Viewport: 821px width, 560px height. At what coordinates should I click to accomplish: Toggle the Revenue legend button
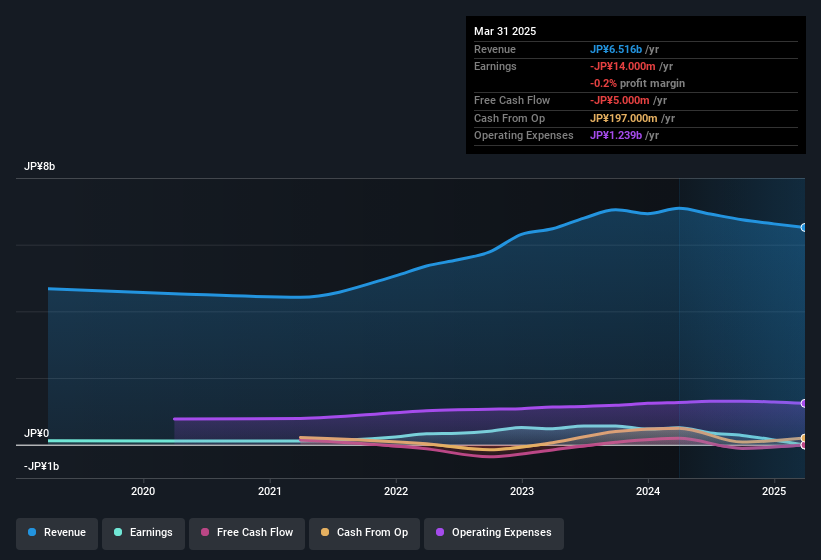(x=57, y=533)
